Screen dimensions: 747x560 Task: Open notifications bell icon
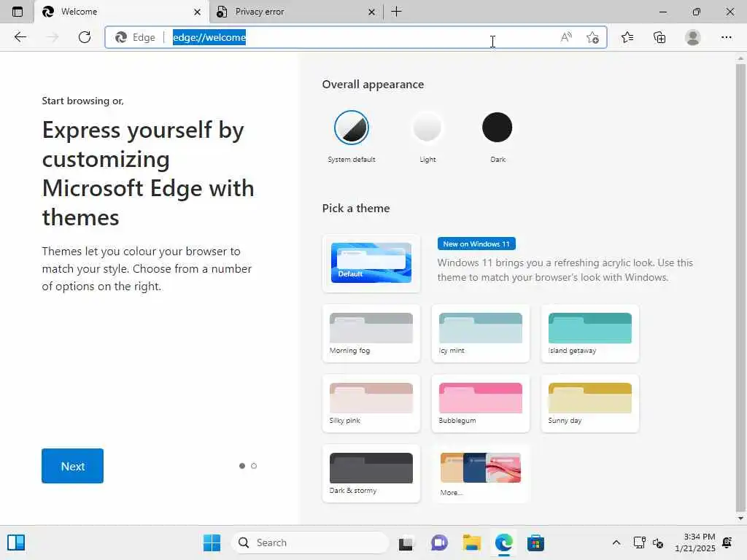pos(727,542)
